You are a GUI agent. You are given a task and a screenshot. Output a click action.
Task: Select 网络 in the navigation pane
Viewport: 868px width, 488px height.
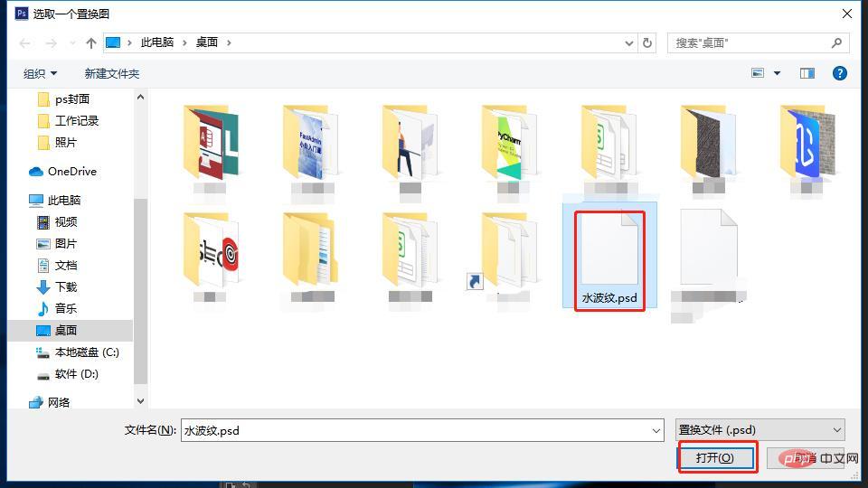click(x=50, y=402)
